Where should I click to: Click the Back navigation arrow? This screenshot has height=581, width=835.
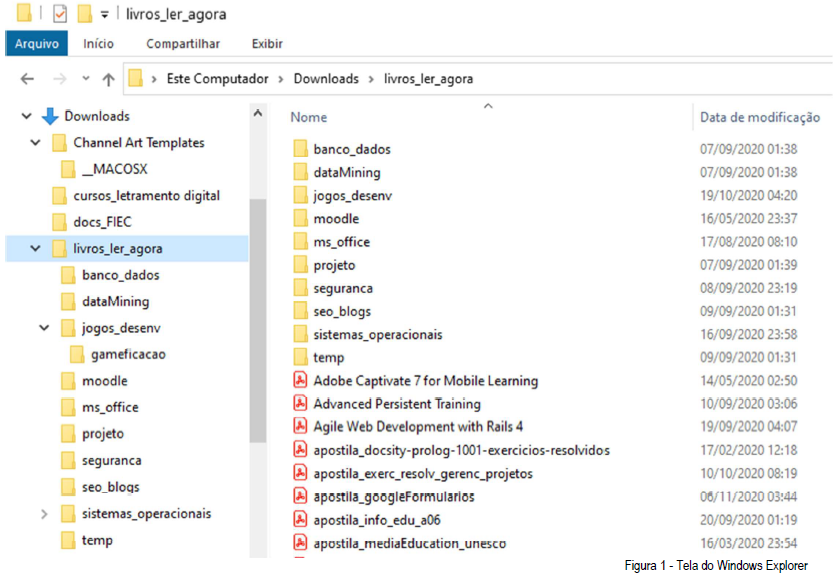27,79
